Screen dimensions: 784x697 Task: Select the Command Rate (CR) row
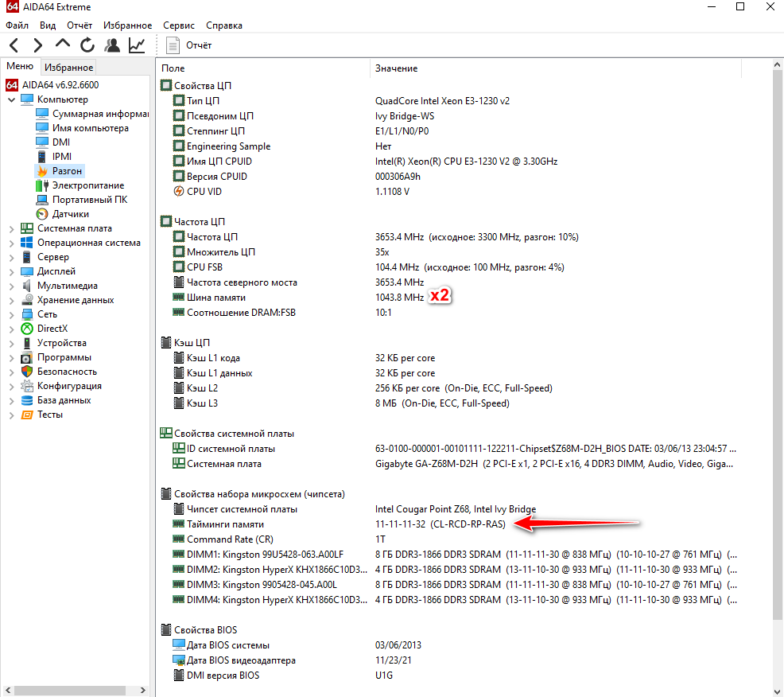pyautogui.click(x=449, y=539)
